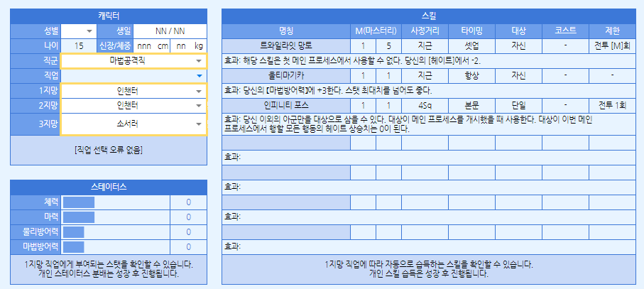The width and height of the screenshot is (644, 289).
Task: Select the 물리방어력 status bar
Action: click(x=74, y=232)
